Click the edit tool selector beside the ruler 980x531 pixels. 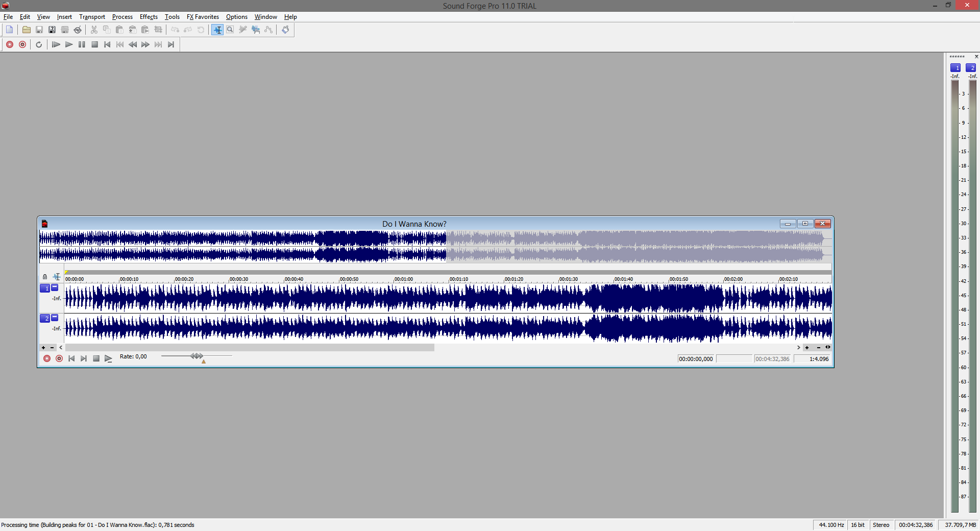click(57, 277)
